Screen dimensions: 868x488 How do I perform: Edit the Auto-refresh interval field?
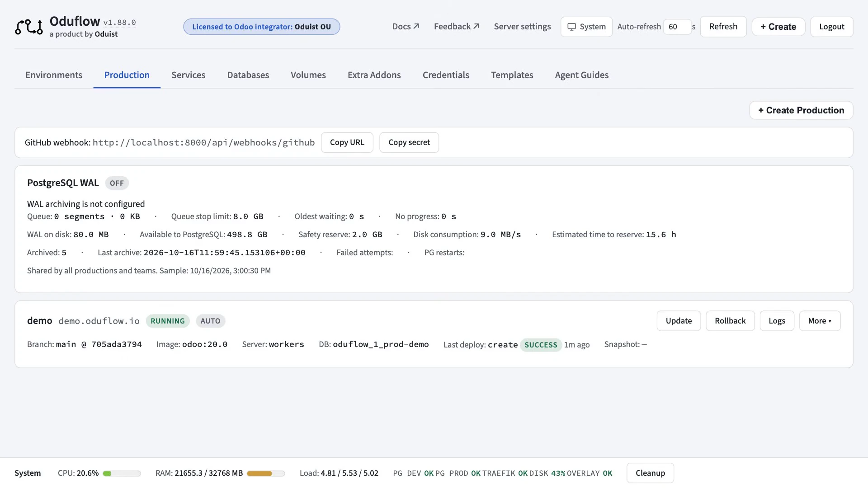coord(677,27)
